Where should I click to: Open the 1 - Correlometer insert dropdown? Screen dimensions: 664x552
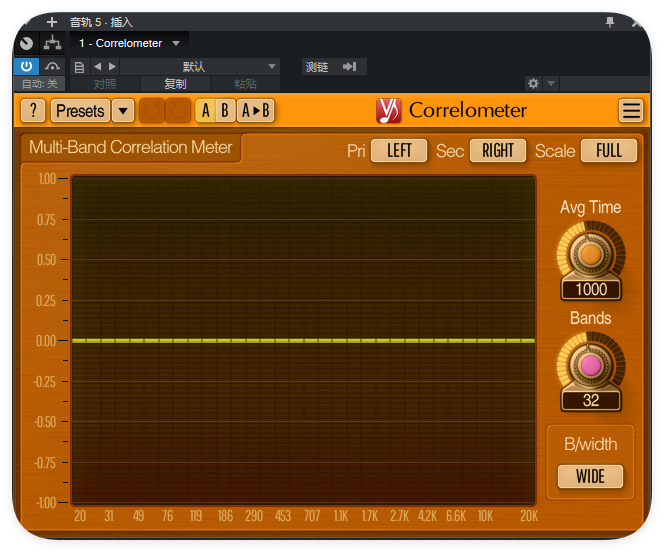[x=129, y=43]
